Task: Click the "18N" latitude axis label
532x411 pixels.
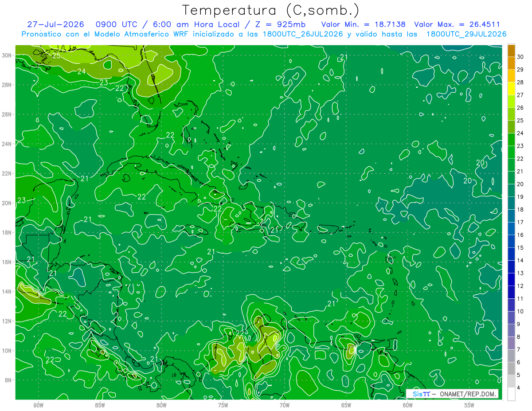Action: pyautogui.click(x=7, y=232)
